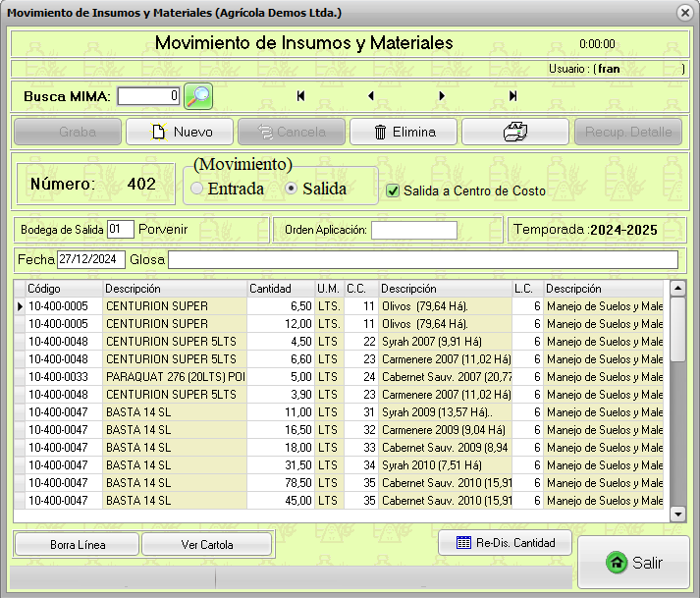Select cell with quantity 78,50

click(x=281, y=483)
